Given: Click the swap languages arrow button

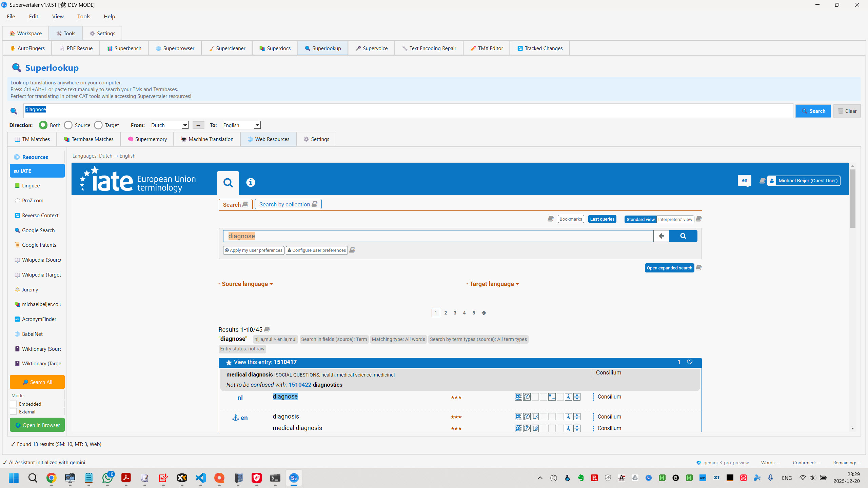Looking at the screenshot, I should (x=198, y=125).
